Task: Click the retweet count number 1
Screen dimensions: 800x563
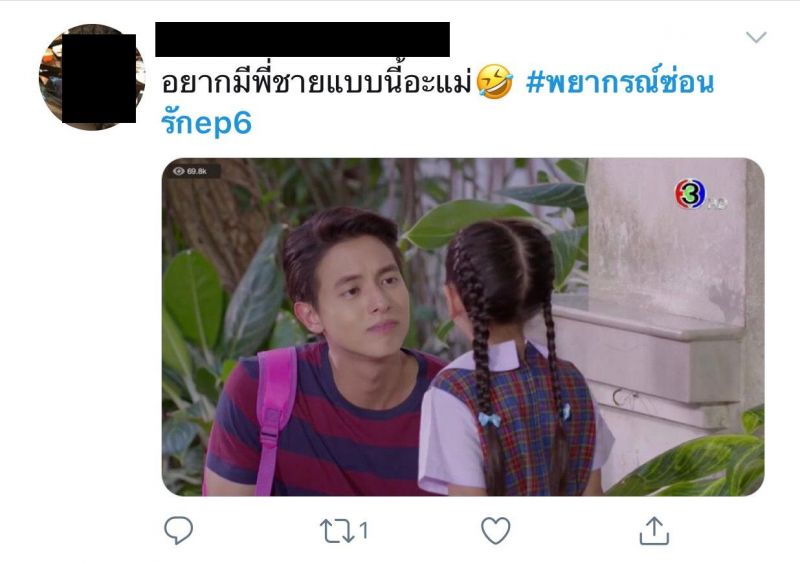Action: click(x=363, y=530)
